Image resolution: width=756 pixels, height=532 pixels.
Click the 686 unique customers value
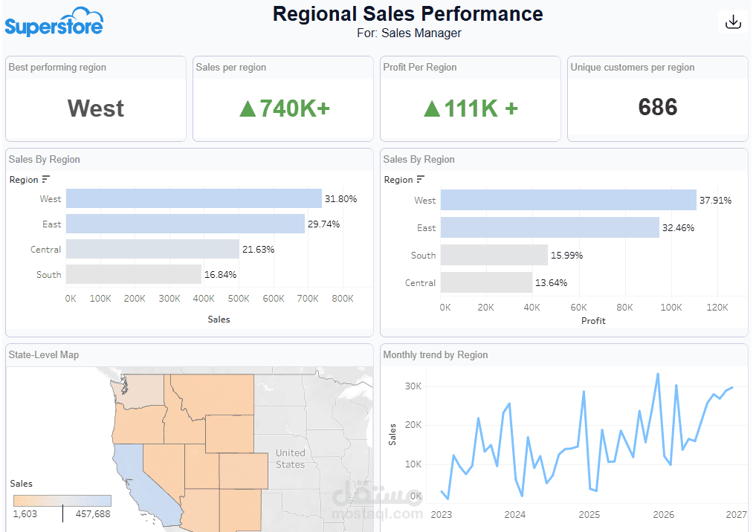coord(658,107)
